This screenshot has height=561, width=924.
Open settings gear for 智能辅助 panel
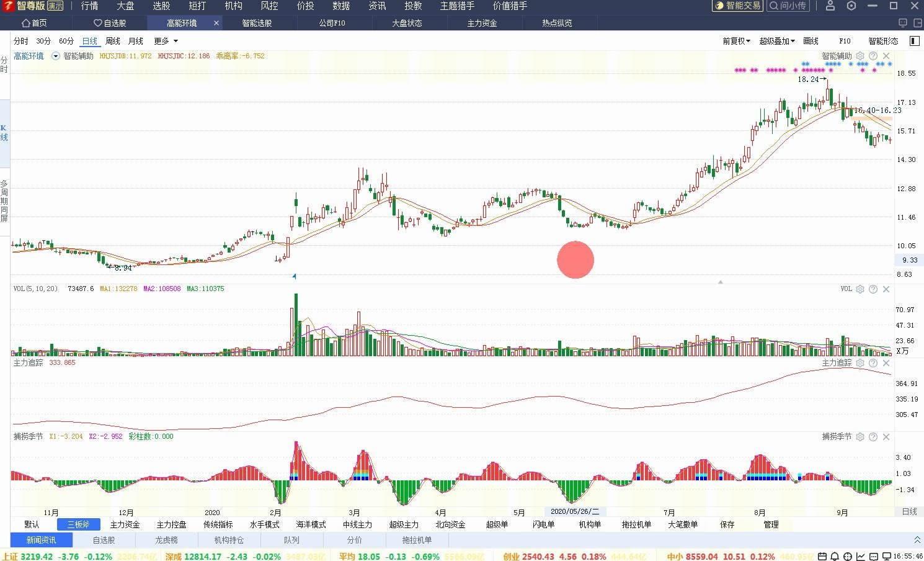tap(860, 56)
